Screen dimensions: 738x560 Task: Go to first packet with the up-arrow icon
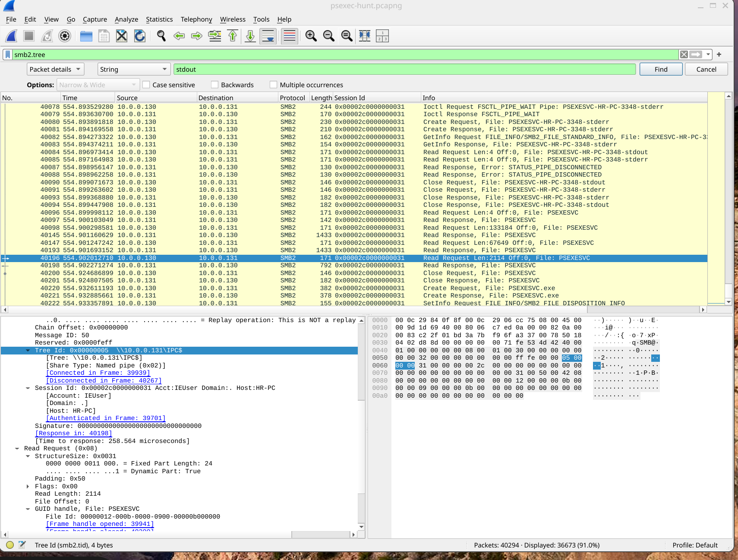[233, 36]
